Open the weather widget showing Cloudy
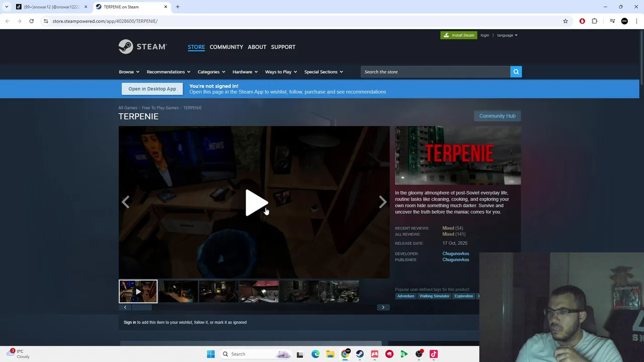 [x=17, y=353]
